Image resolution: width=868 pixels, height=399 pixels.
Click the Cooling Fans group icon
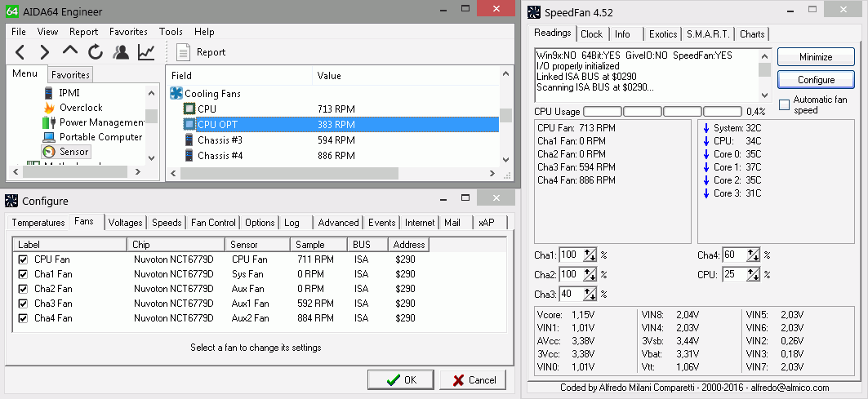(x=176, y=94)
